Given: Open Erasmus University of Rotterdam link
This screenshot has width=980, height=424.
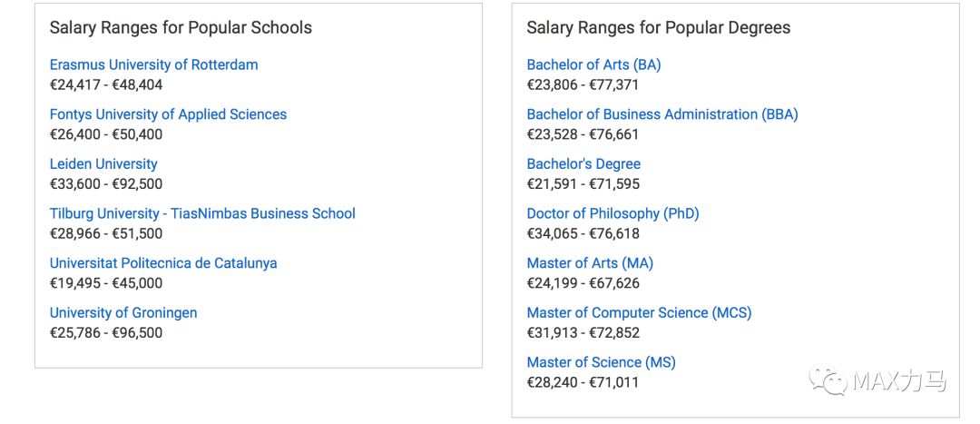Looking at the screenshot, I should click(153, 64).
